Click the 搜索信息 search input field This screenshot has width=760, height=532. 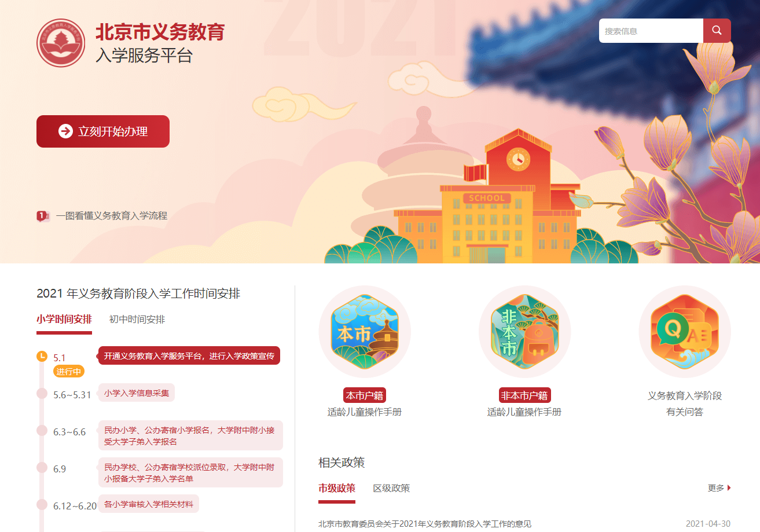pyautogui.click(x=651, y=31)
